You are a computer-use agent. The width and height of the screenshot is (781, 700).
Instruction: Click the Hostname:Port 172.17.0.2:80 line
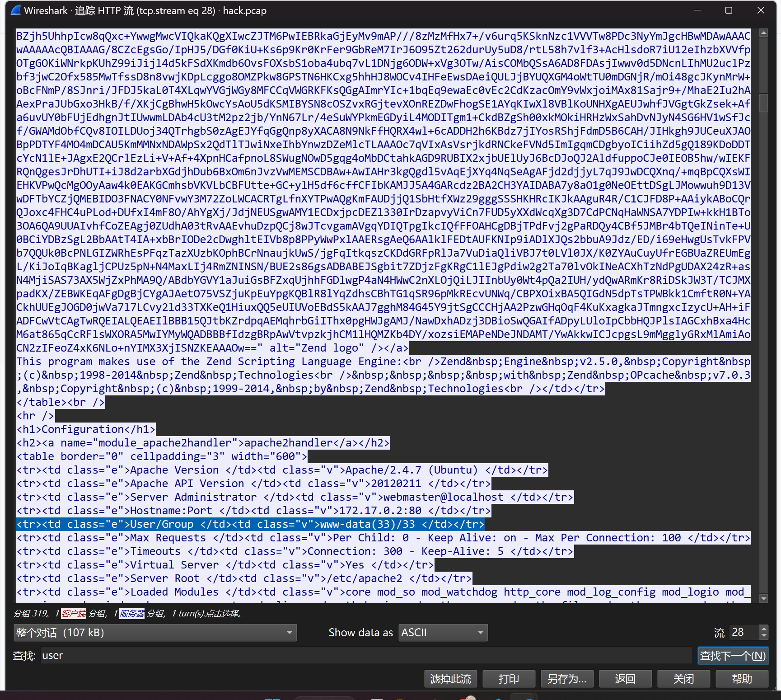(x=253, y=511)
